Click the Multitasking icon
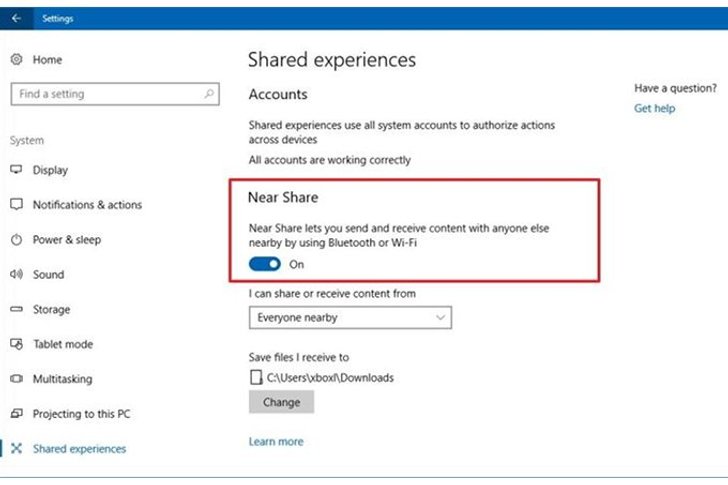728x485 pixels. point(16,379)
